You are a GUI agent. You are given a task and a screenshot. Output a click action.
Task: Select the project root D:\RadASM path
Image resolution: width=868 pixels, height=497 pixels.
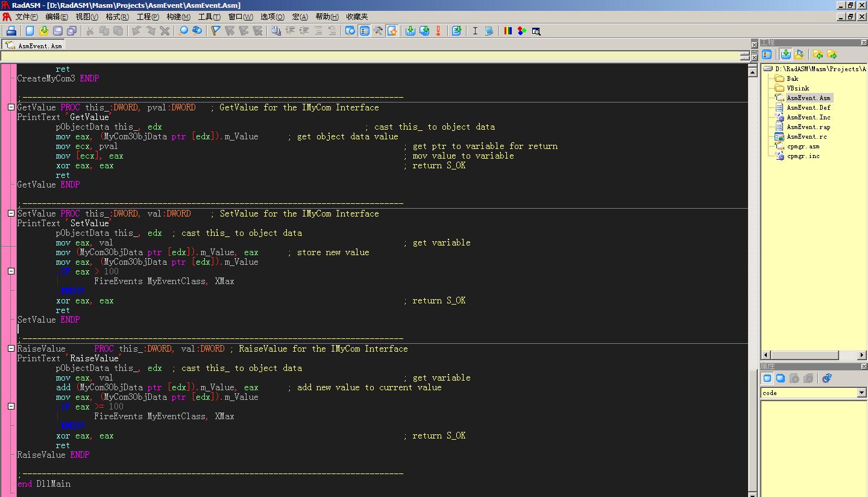click(820, 69)
